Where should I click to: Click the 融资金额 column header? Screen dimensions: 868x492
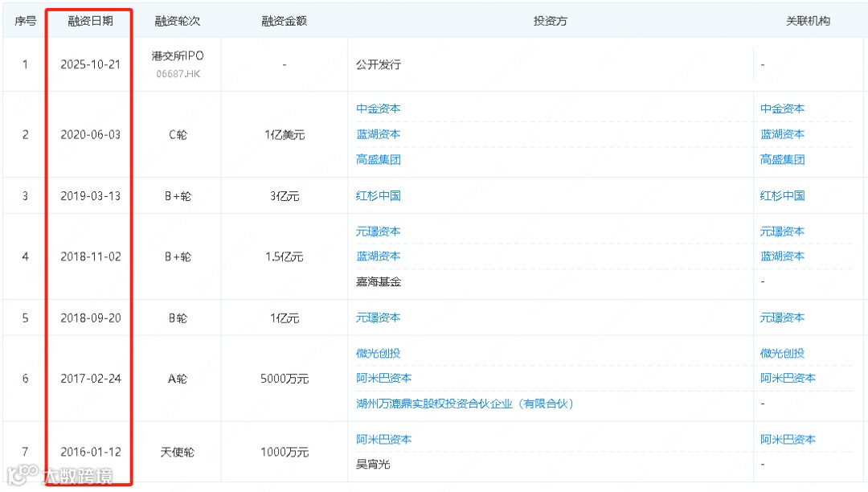[284, 21]
